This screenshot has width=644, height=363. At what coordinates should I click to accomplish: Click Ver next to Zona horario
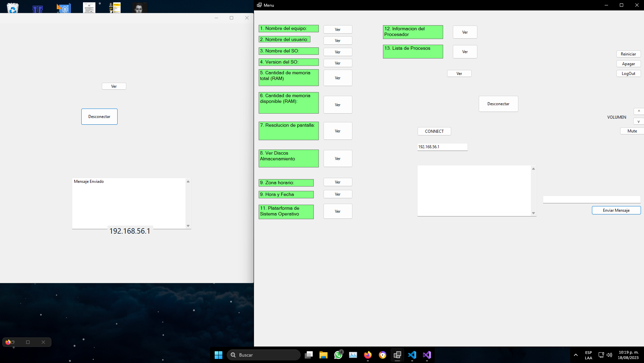pyautogui.click(x=338, y=182)
